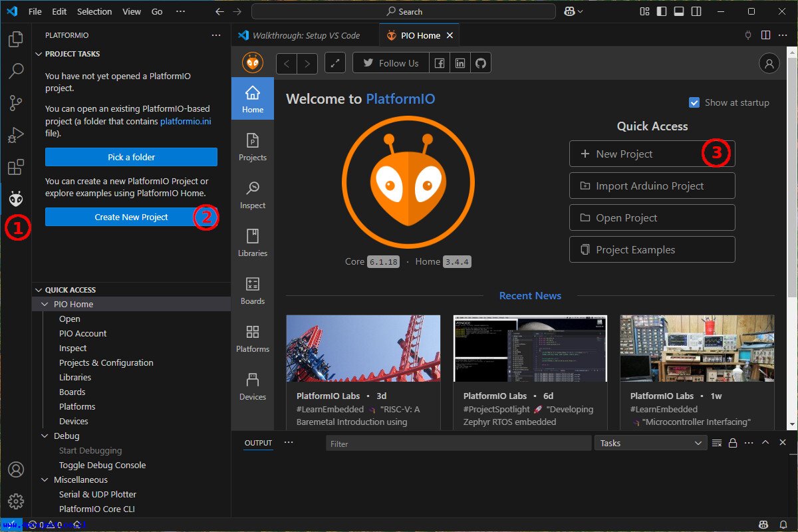This screenshot has height=532, width=798.
Task: Click the Follow Us Twitter button
Action: tap(391, 63)
